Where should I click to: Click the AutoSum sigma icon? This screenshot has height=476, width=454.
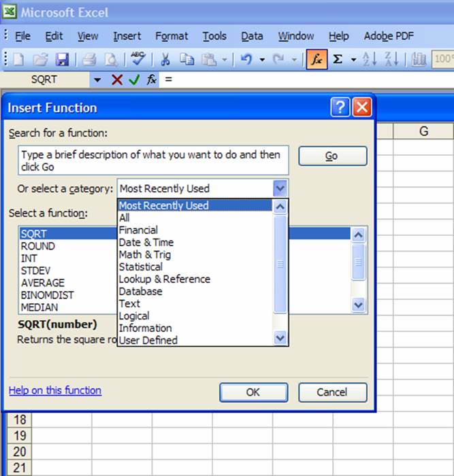338,59
